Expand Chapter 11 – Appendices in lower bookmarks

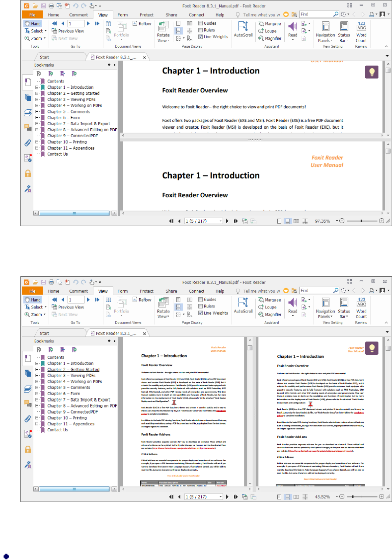(37, 424)
